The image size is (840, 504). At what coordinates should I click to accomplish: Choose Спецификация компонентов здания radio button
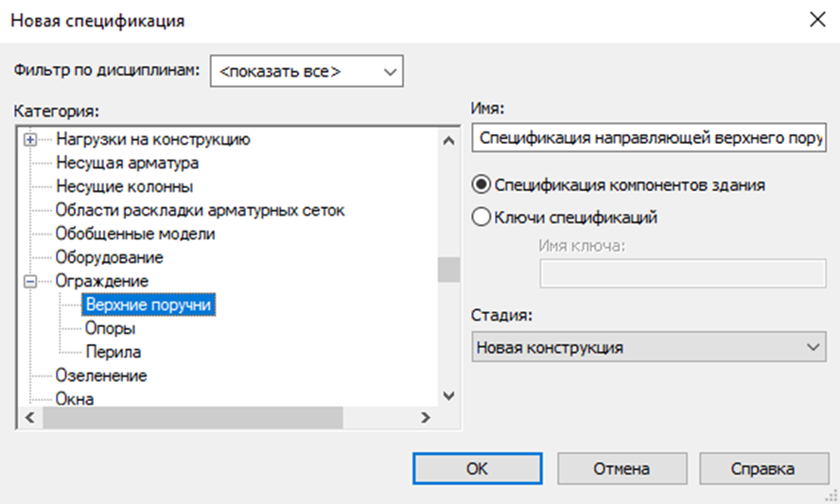pyautogui.click(x=481, y=184)
